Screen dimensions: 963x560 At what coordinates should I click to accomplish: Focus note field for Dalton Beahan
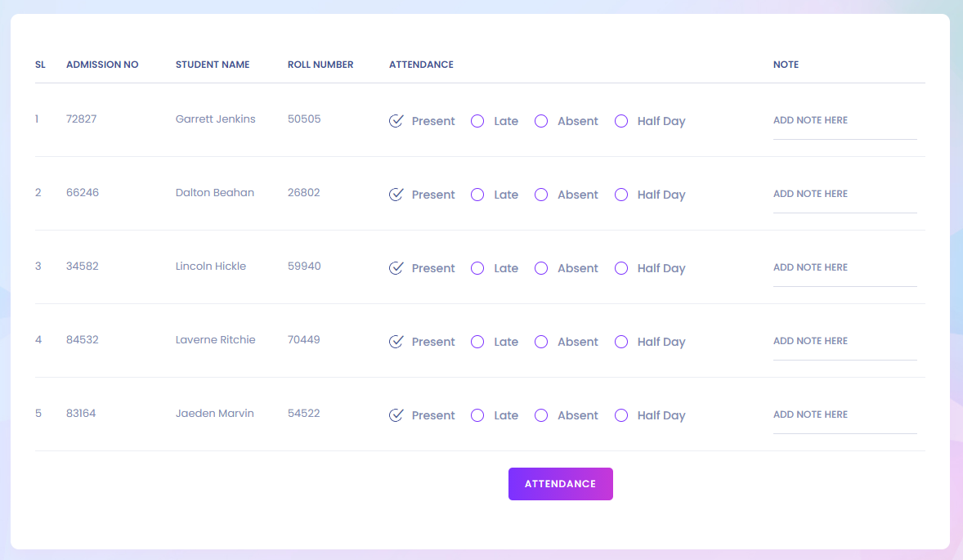pyautogui.click(x=844, y=195)
